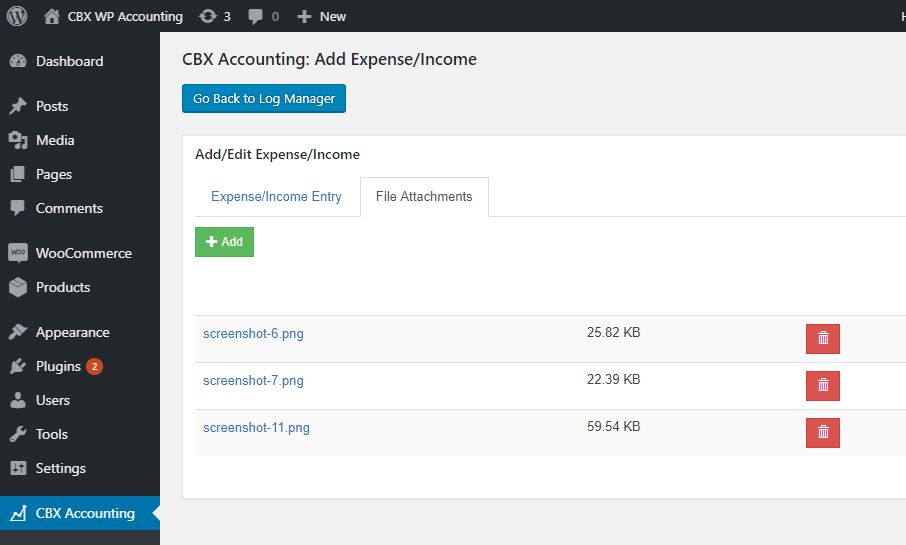Viewport: 906px width, 545px height.
Task: Click the CBX Accounting chart icon
Action: pos(18,513)
